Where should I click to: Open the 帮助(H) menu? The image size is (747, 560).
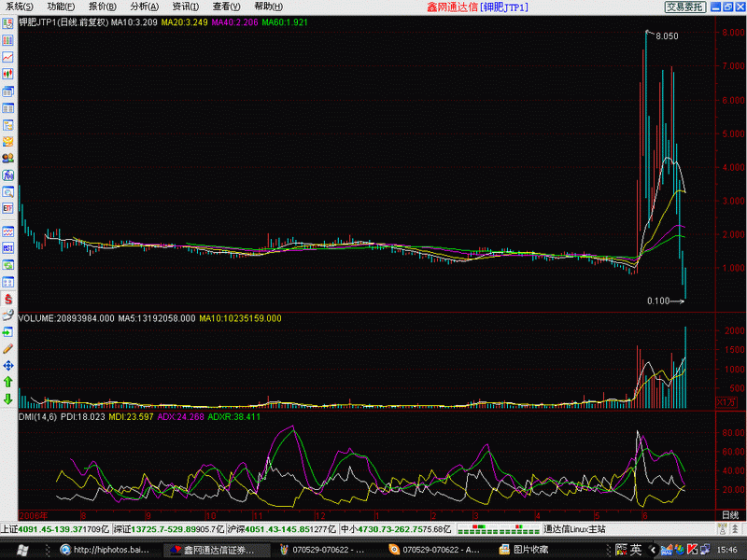coord(268,7)
